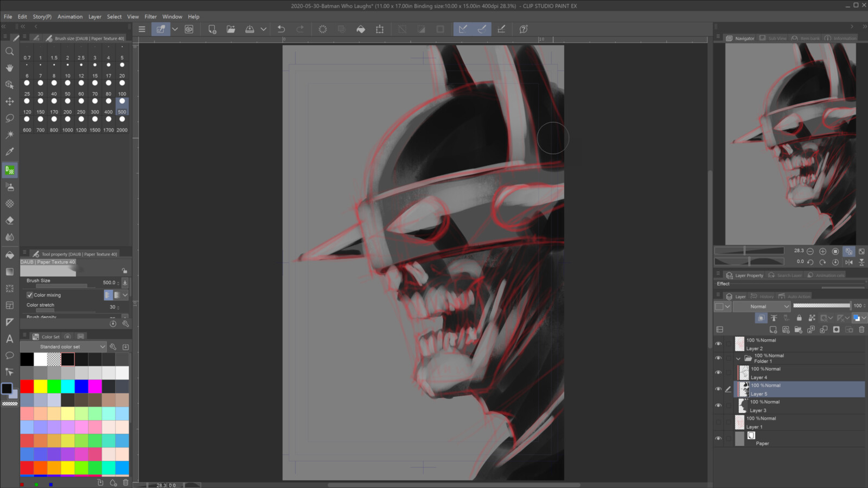Image resolution: width=868 pixels, height=488 pixels.
Task: Click Delete layer trash icon
Action: (861, 329)
